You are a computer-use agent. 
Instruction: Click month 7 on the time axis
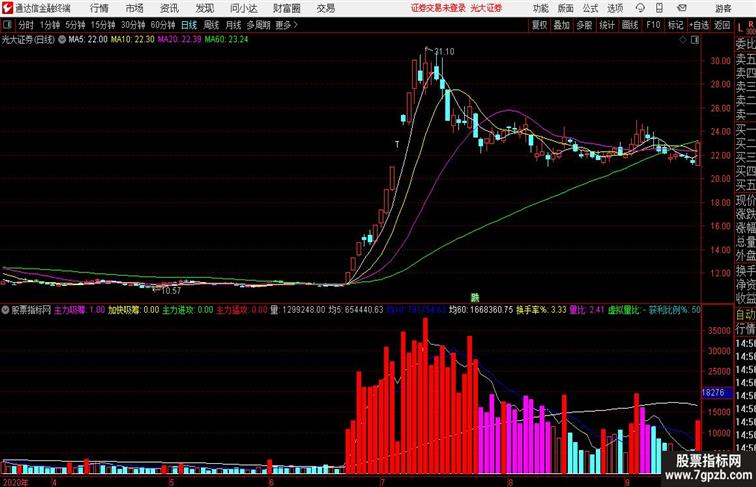tap(382, 482)
